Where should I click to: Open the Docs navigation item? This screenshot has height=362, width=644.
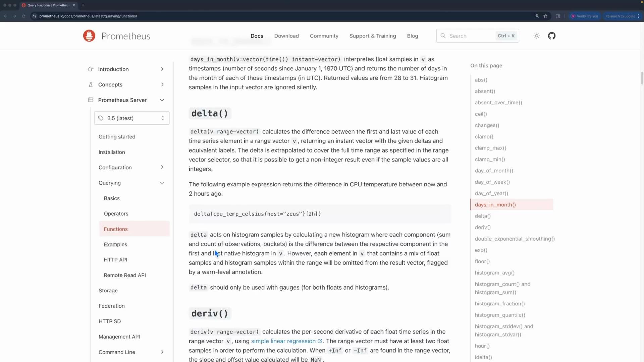coord(257,36)
